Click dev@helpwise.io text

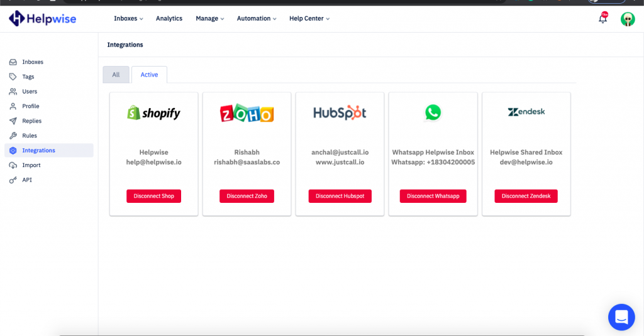point(526,162)
